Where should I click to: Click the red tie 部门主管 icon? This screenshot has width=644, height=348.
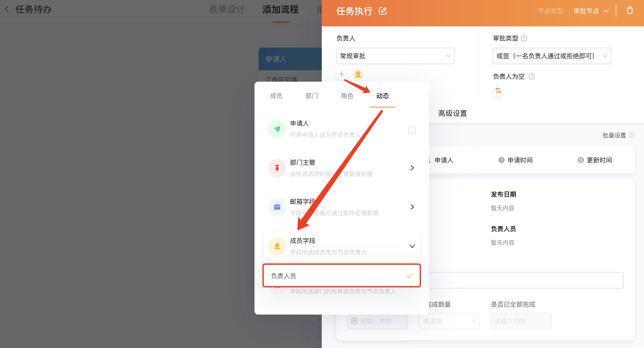coord(277,168)
